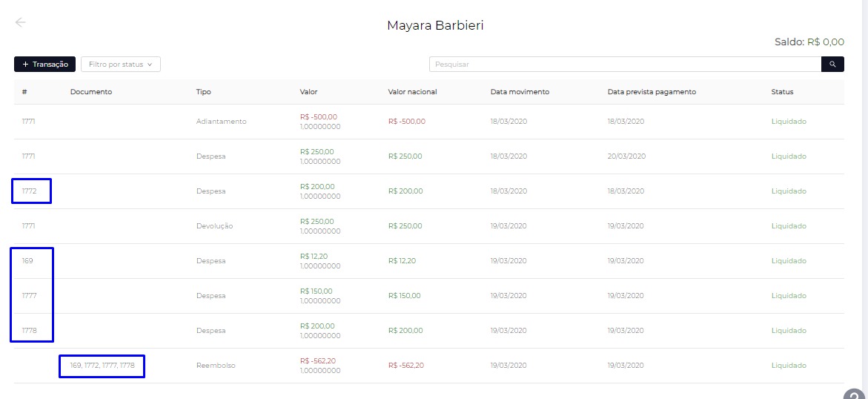The width and height of the screenshot is (868, 399).
Task: Sort by the Tipo column header
Action: click(x=203, y=92)
